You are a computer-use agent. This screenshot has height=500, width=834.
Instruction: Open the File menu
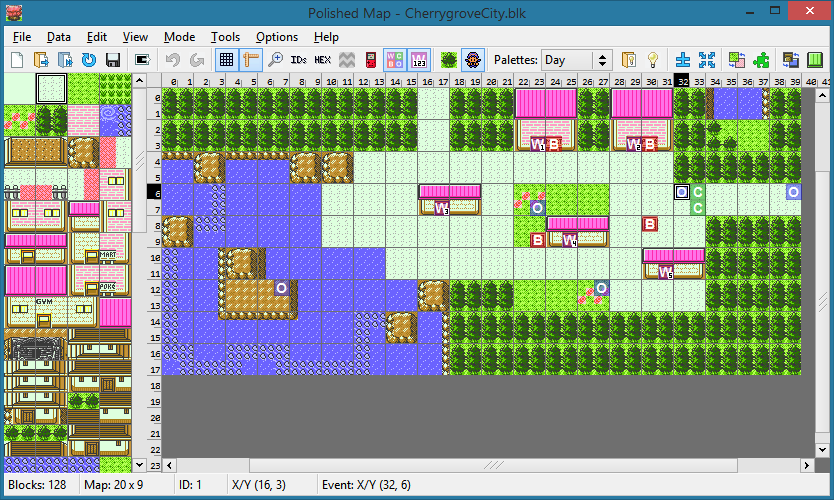click(22, 37)
